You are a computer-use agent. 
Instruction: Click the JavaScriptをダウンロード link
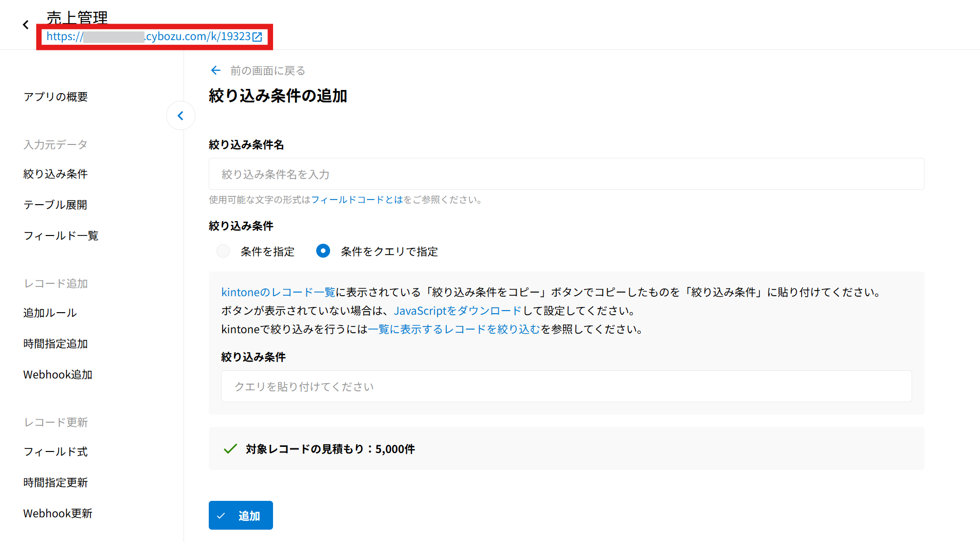tap(458, 311)
